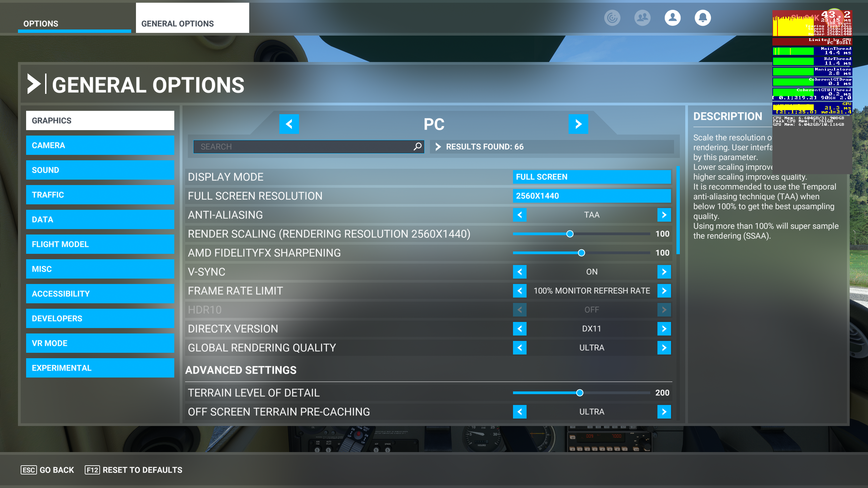Click right arrow for Anti-Aliasing
Image resolution: width=868 pixels, height=488 pixels.
[x=664, y=215]
